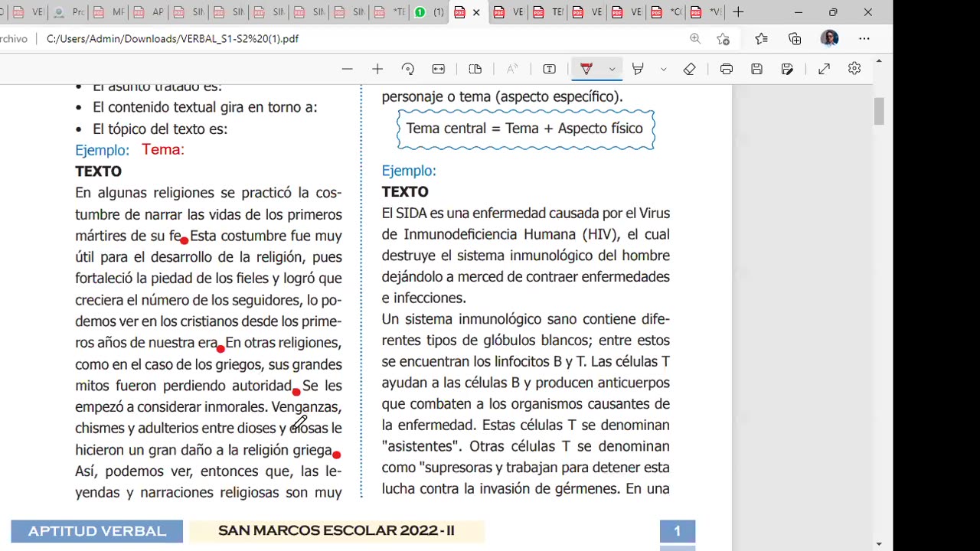Click 'El contenido textual gira en torno a:'
The height and width of the screenshot is (551, 980).
[x=204, y=107]
